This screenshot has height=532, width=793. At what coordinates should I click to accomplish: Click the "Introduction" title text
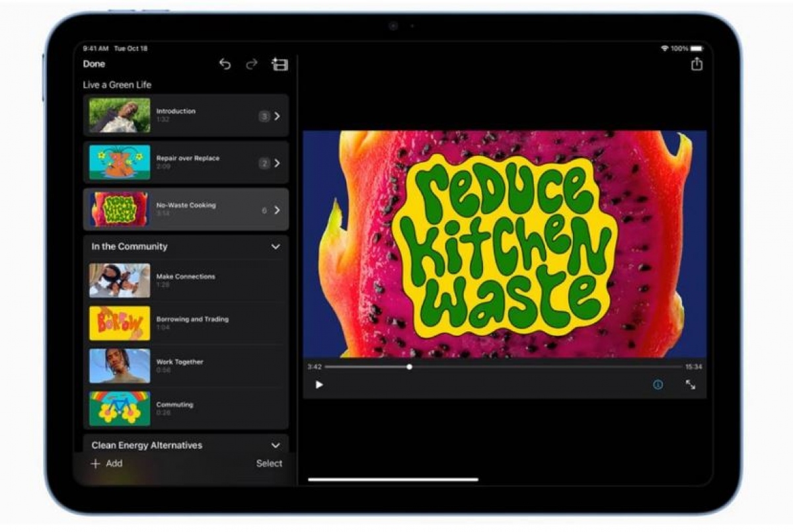[176, 111]
